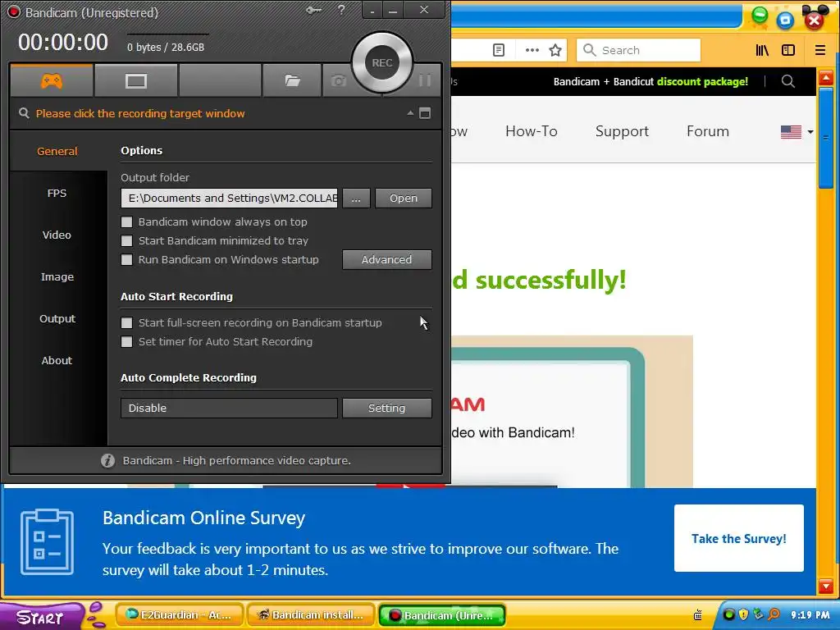This screenshot has width=840, height=630.
Task: Open the General settings tab
Action: [x=57, y=151]
